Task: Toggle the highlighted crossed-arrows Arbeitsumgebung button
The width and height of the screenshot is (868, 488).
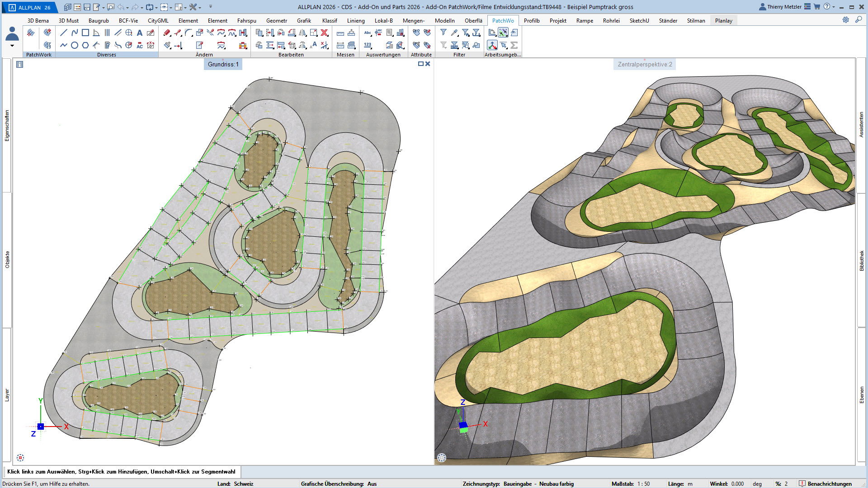Action: (x=503, y=33)
